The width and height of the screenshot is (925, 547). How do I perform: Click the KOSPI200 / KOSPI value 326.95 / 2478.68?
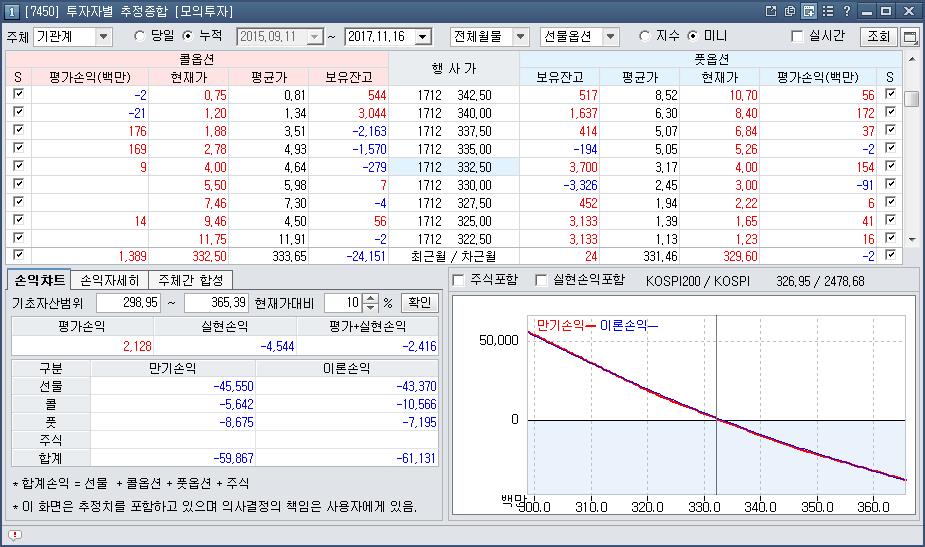click(820, 281)
